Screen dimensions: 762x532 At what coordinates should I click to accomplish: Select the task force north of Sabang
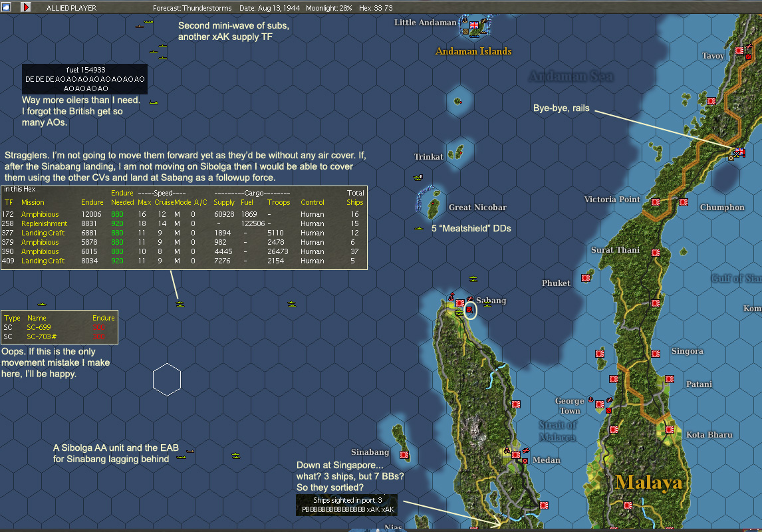pyautogui.click(x=473, y=279)
